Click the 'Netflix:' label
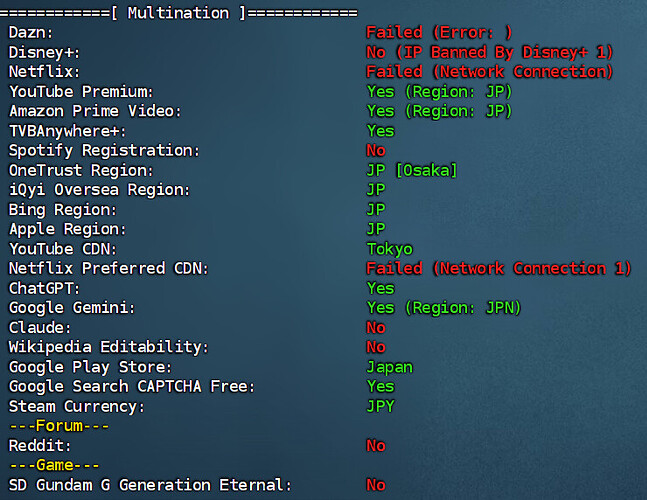 [44, 72]
